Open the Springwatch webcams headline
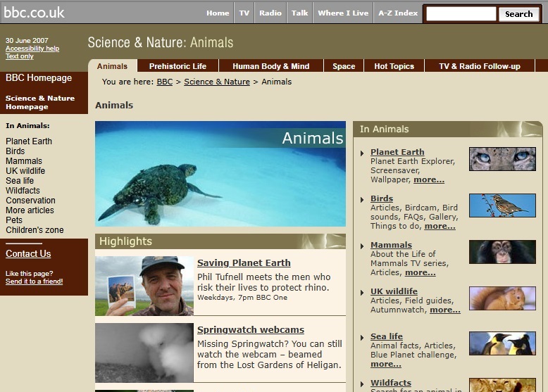 pyautogui.click(x=251, y=330)
